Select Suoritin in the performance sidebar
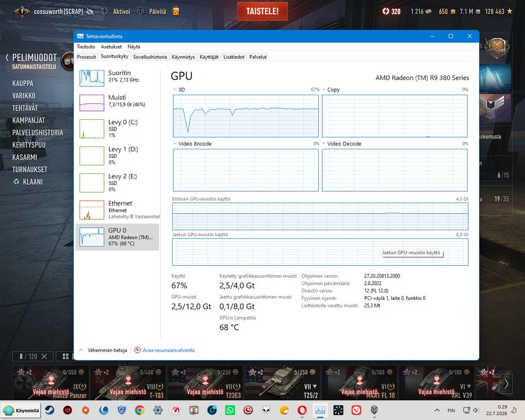The height and width of the screenshot is (420, 525). click(117, 78)
